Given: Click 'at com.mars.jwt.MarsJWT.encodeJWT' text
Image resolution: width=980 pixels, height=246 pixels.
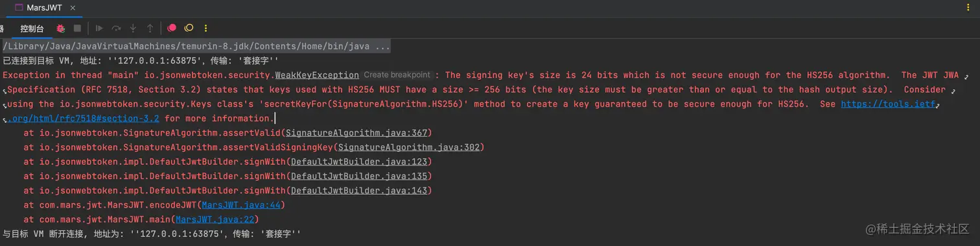Looking at the screenshot, I should 110,205.
